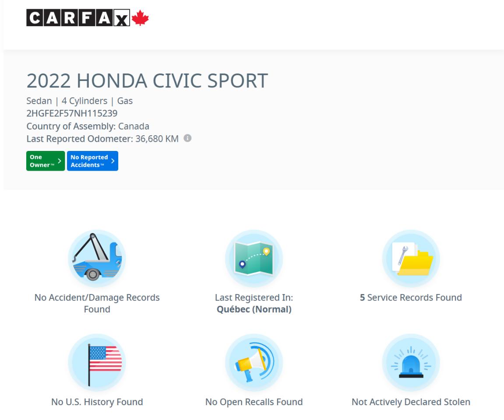Click the U.S. flag history icon
The width and height of the screenshot is (504, 420).
97,363
